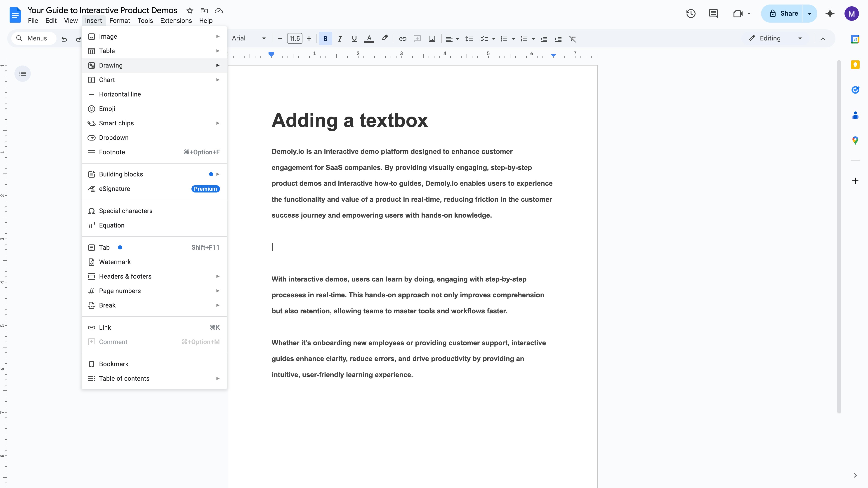
Task: Apply numbered list formatting
Action: (524, 39)
